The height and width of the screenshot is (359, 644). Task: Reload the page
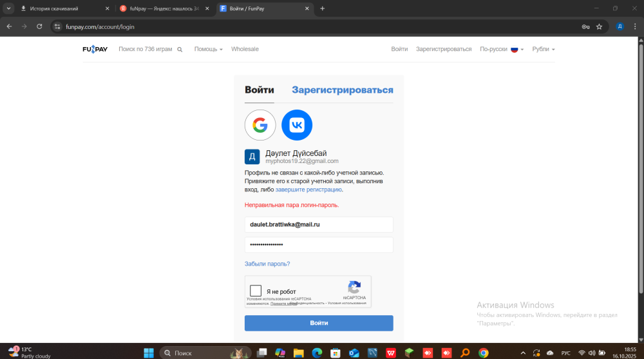[x=39, y=26]
